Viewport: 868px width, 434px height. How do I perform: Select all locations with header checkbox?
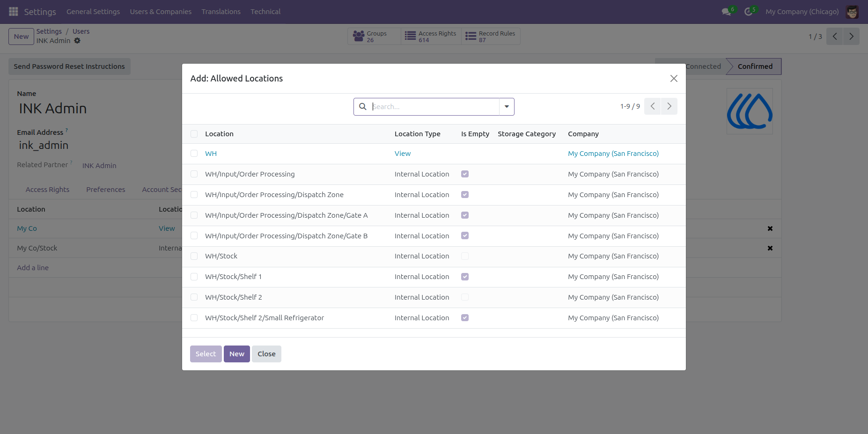(194, 134)
